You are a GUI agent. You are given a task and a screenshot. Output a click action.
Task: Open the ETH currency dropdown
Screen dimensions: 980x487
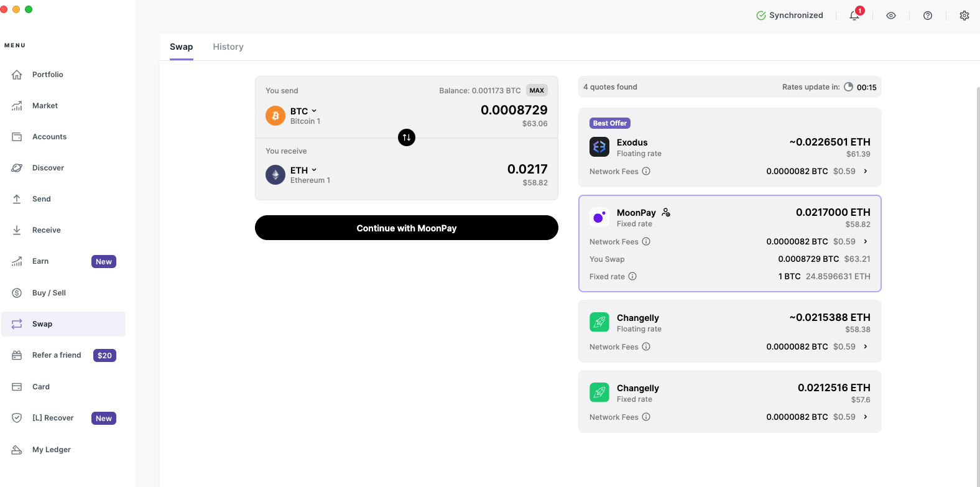click(303, 170)
